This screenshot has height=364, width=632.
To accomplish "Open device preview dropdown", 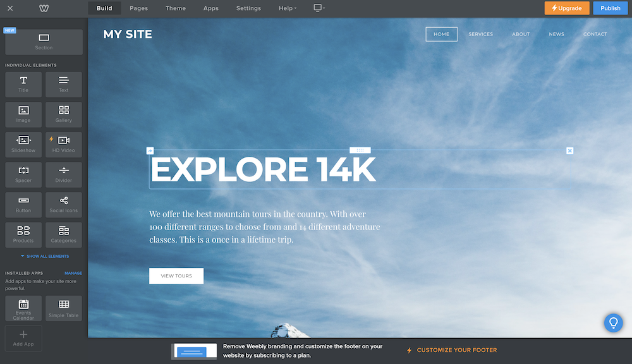I will click(x=319, y=8).
